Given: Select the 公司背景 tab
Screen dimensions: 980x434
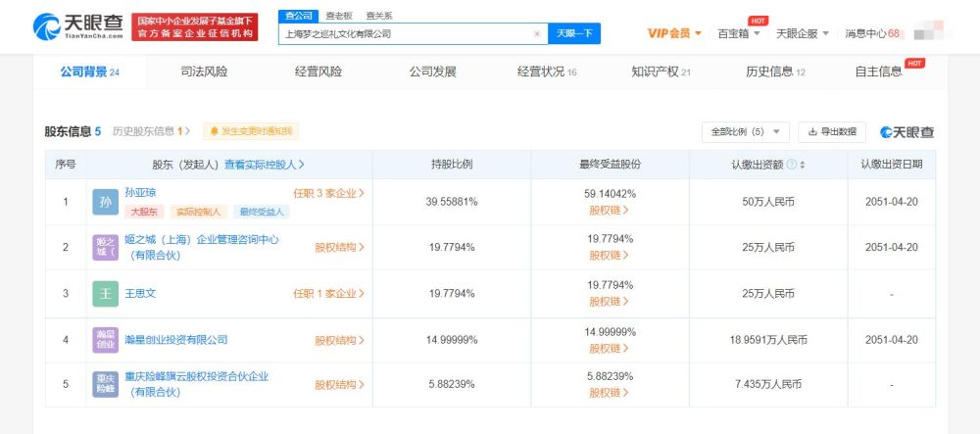Looking at the screenshot, I should pos(89,72).
